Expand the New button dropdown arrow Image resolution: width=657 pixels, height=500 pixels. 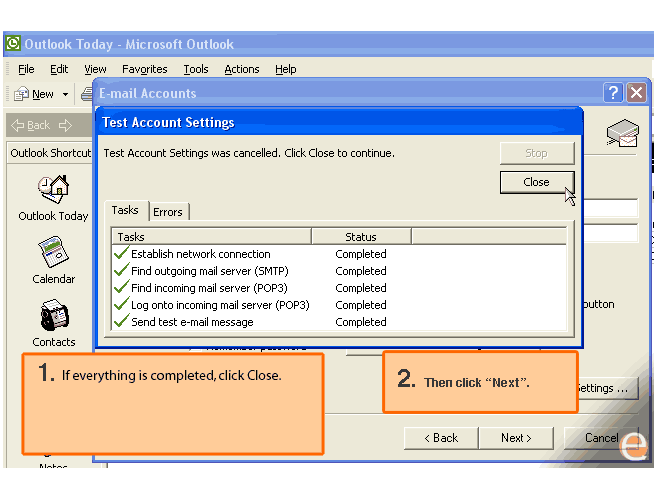pos(65,94)
